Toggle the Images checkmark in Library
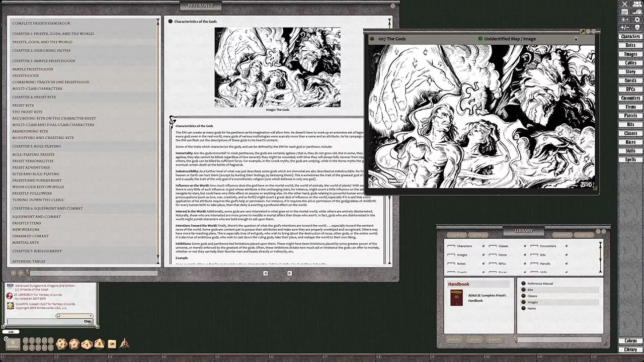This screenshot has width=644, height=362. [484, 255]
